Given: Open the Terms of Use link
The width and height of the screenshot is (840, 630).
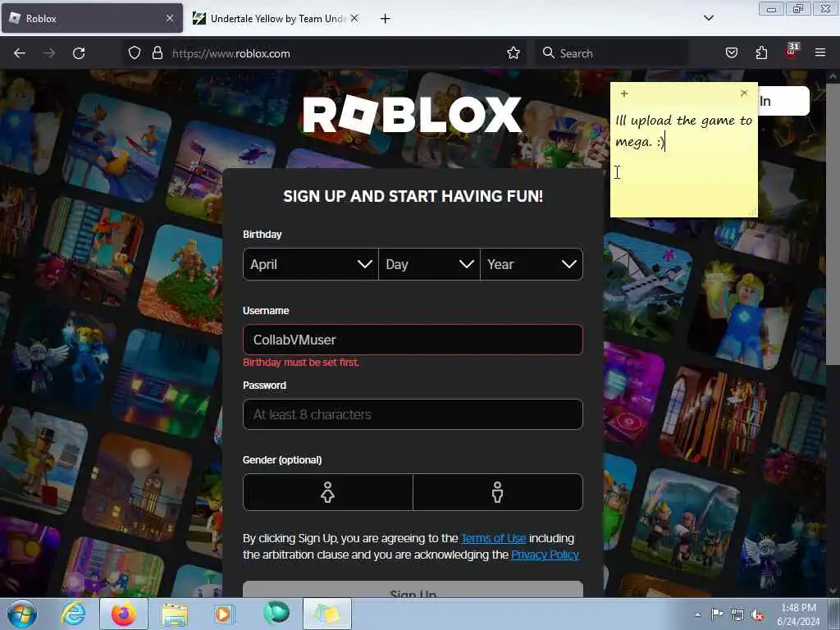Looking at the screenshot, I should point(493,538).
